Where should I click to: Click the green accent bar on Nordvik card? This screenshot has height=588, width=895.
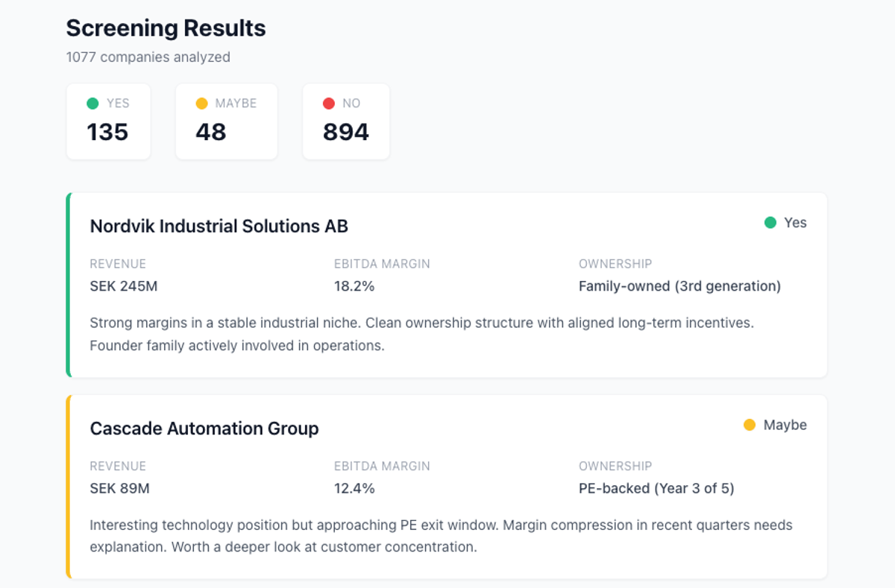(x=68, y=285)
